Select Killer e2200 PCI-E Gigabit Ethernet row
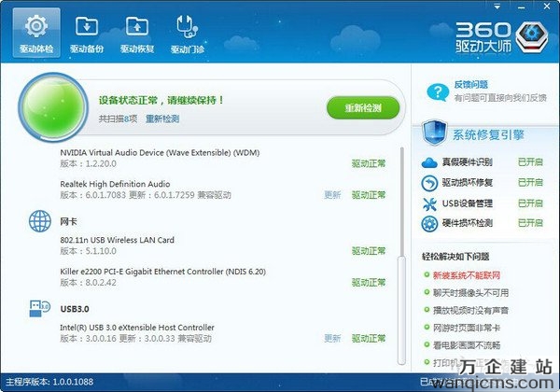The width and height of the screenshot is (560, 392). [223, 277]
